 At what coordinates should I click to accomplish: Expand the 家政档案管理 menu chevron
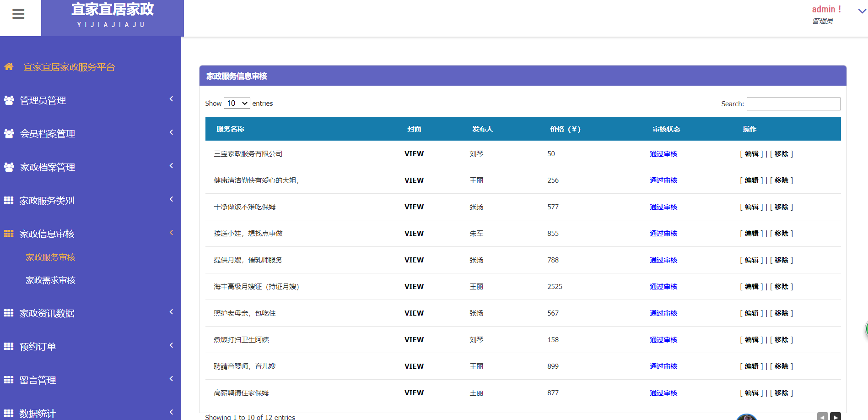point(171,166)
